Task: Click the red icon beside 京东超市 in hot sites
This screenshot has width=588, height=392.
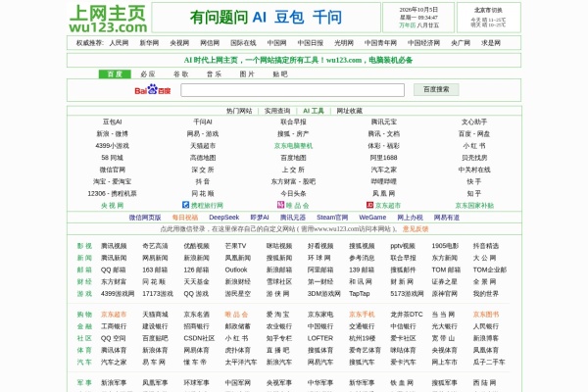Action: click(369, 205)
